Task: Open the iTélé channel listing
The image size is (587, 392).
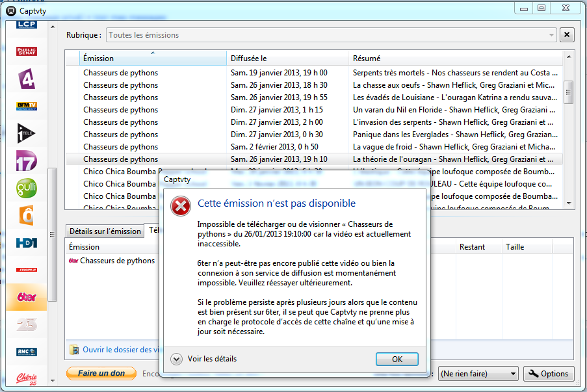Action: point(26,133)
